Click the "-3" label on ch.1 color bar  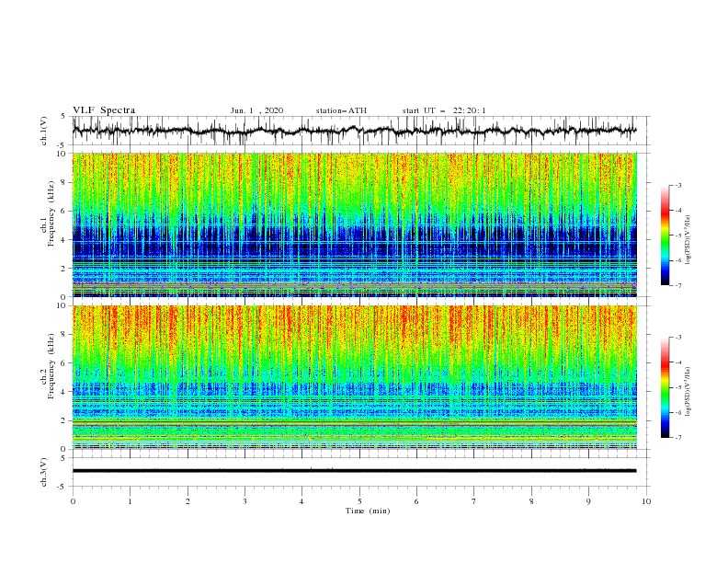pos(677,186)
